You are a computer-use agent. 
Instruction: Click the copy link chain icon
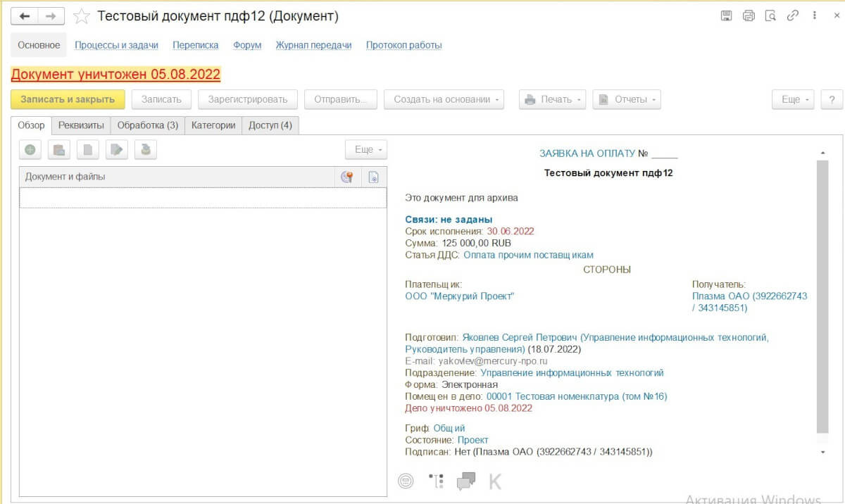pos(793,15)
